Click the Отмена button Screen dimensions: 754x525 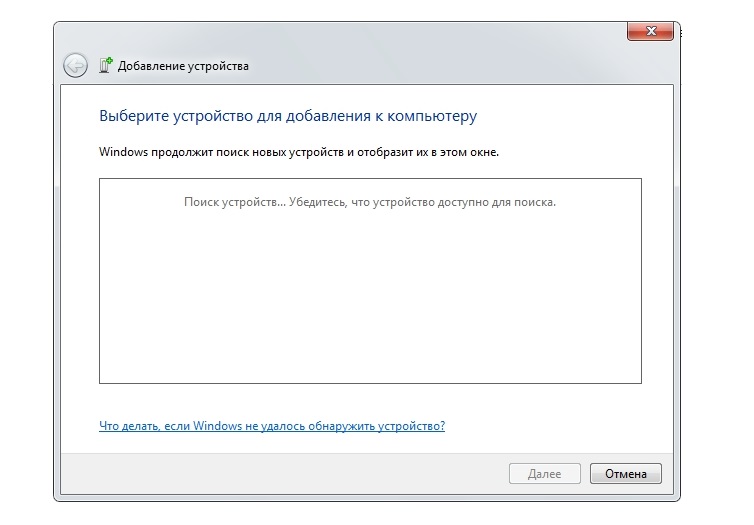(626, 474)
